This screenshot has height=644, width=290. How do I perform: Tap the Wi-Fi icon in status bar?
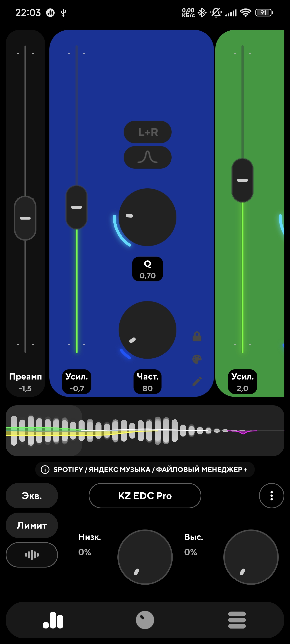click(245, 12)
